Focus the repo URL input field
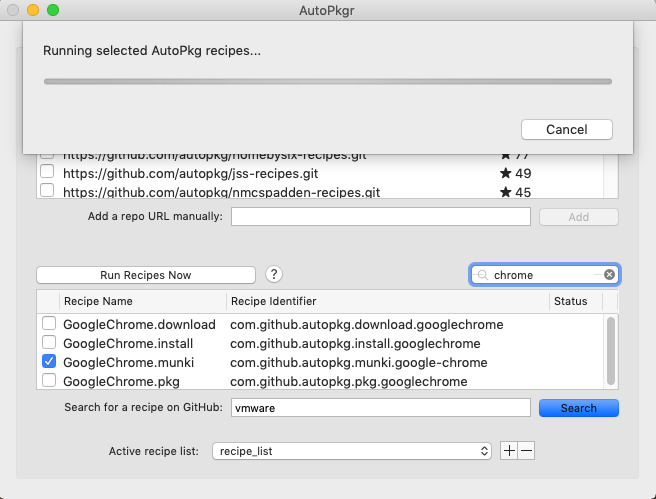 (x=380, y=217)
